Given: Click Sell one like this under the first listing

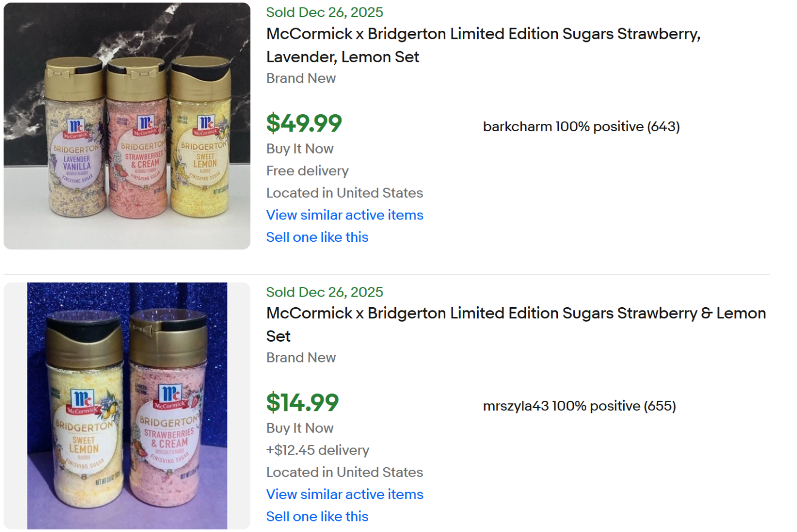Looking at the screenshot, I should 317,237.
